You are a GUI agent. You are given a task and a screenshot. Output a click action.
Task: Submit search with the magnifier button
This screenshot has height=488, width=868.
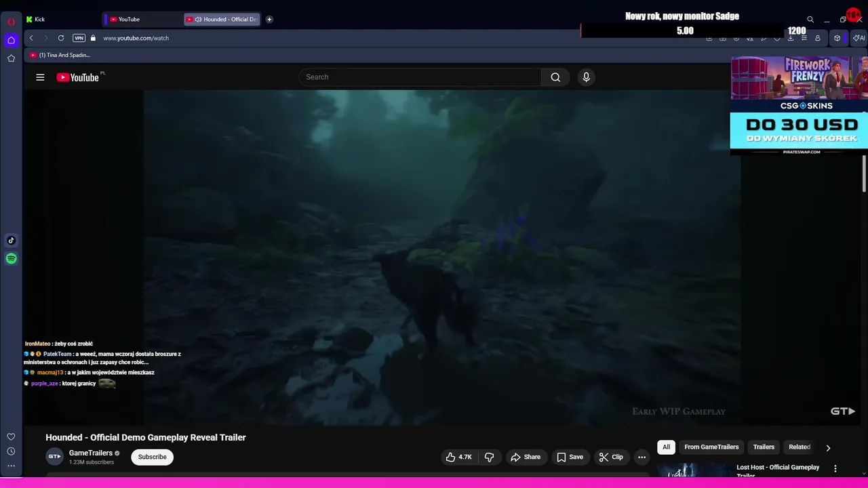point(555,77)
